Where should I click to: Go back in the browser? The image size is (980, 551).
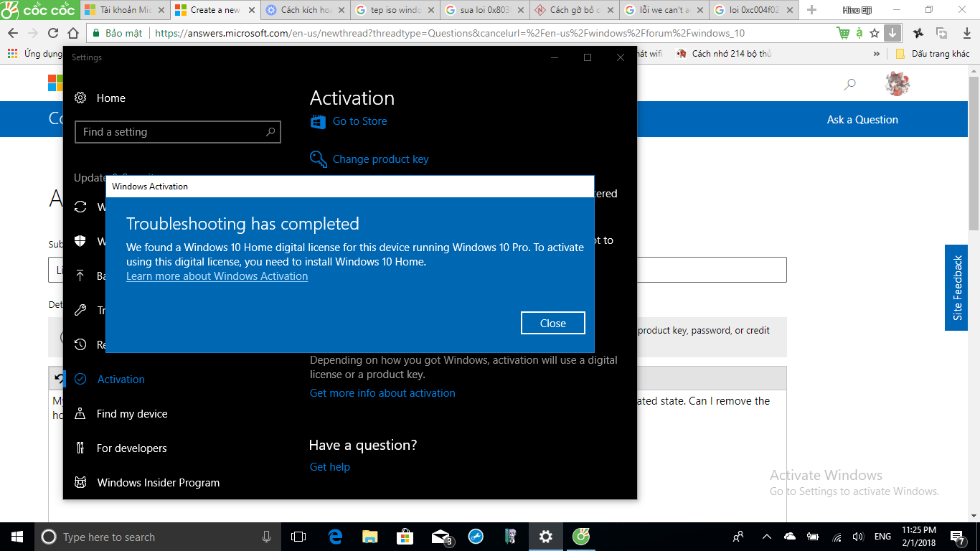click(x=12, y=33)
